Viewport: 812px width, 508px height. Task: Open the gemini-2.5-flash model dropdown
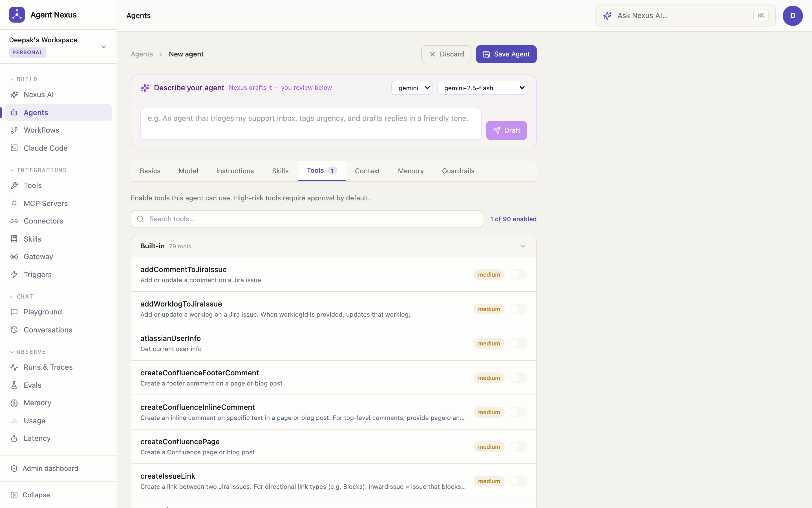point(482,88)
